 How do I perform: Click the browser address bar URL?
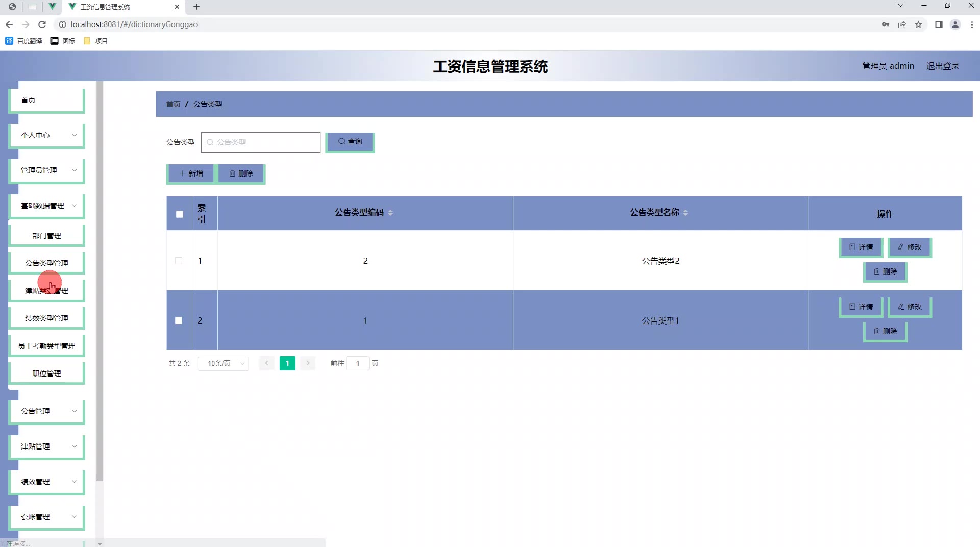(x=134, y=24)
